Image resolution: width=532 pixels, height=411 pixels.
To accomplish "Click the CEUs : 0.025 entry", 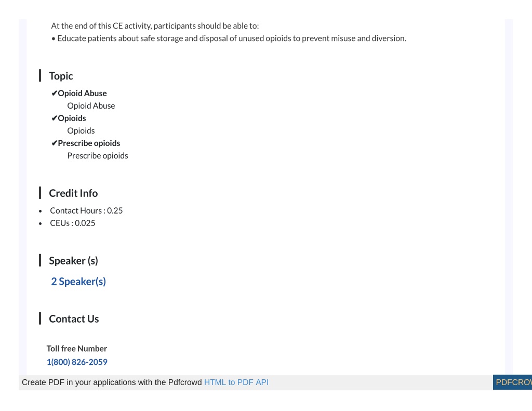I will coord(72,223).
